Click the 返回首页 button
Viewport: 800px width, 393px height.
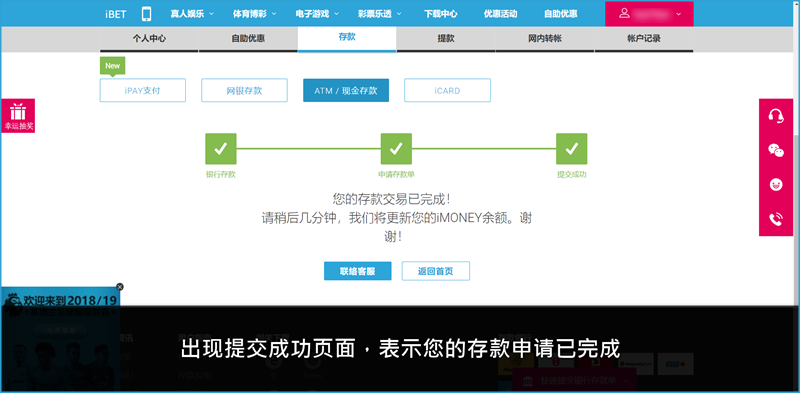pos(436,271)
